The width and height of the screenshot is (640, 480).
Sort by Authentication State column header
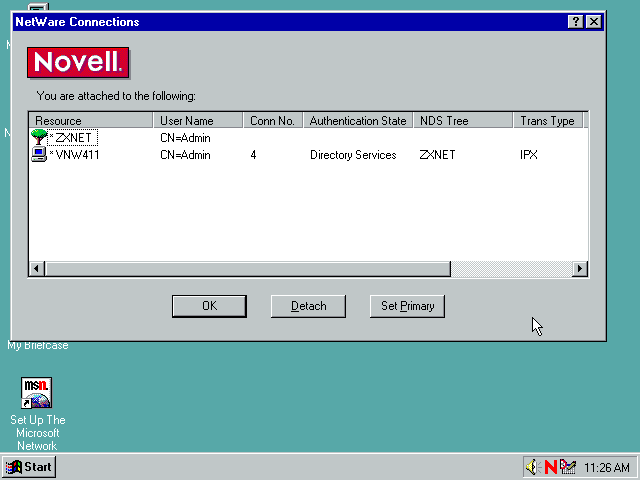358,121
